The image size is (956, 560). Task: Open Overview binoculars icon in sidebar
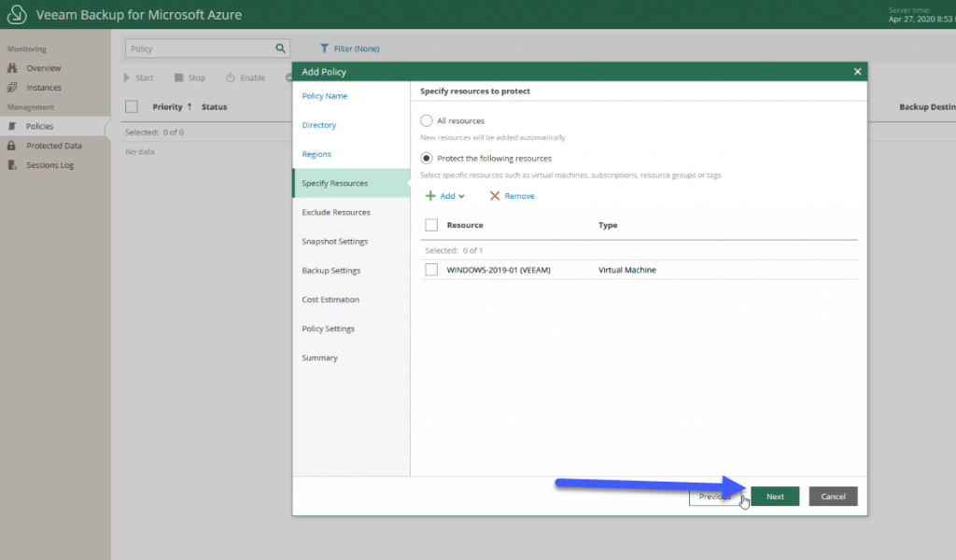pyautogui.click(x=12, y=68)
